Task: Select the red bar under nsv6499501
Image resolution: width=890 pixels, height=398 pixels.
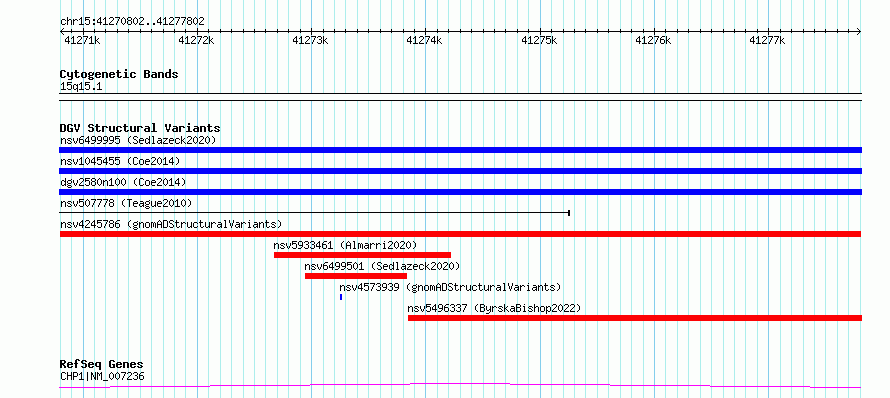Action: (x=356, y=276)
